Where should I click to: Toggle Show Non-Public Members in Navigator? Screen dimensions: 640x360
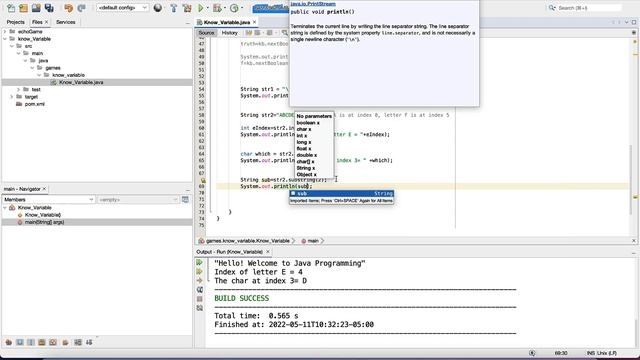point(42,342)
